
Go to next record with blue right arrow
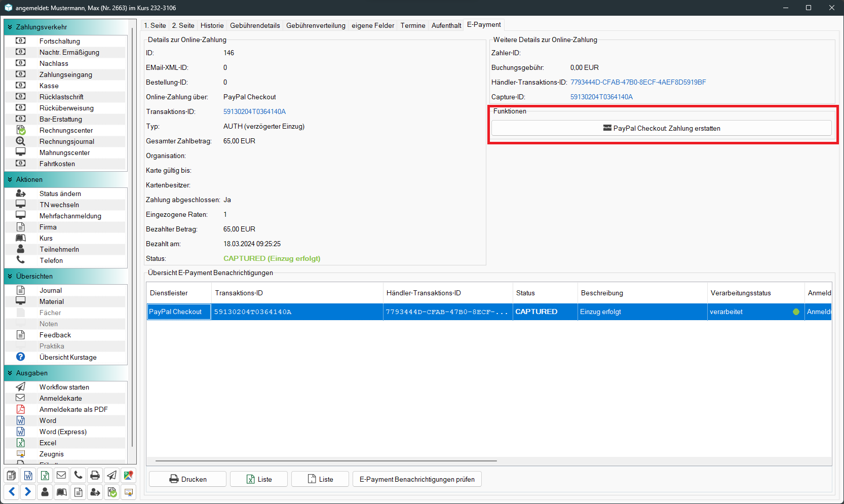pos(28,492)
